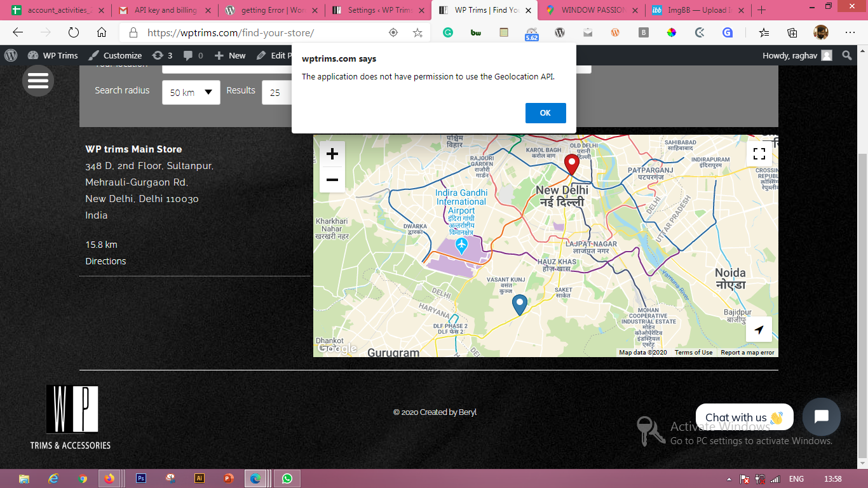The width and height of the screenshot is (868, 488).
Task: Open the WordPress logo admin menu
Action: [11, 55]
